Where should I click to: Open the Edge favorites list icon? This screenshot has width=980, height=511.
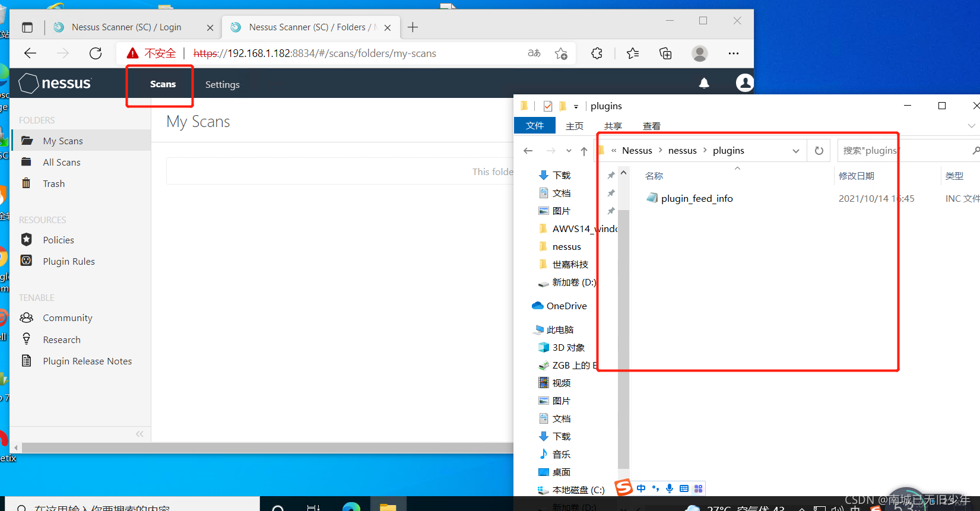633,53
